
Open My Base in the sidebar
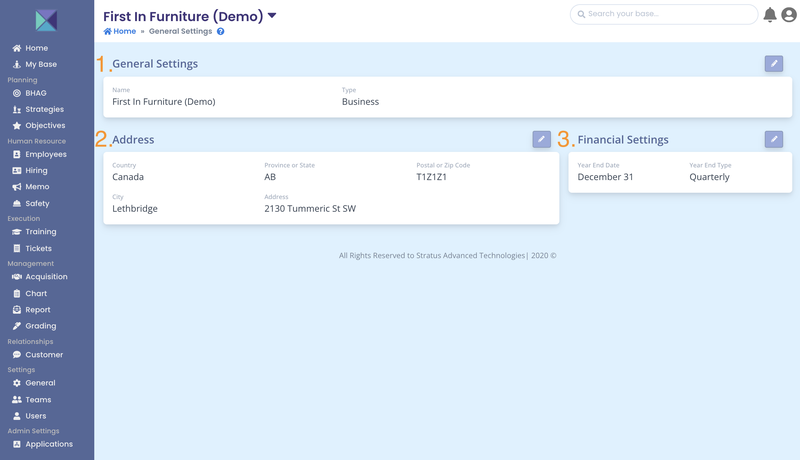tap(40, 64)
